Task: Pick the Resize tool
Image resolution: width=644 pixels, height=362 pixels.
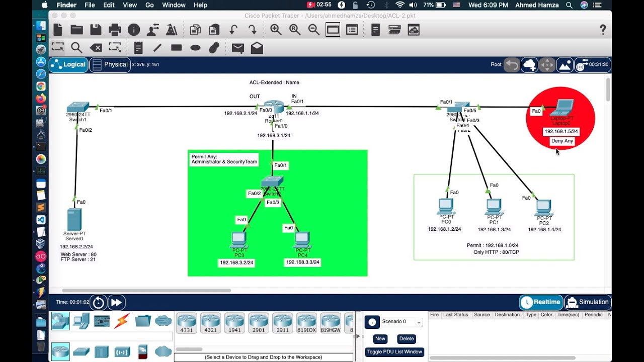Action: tap(115, 48)
